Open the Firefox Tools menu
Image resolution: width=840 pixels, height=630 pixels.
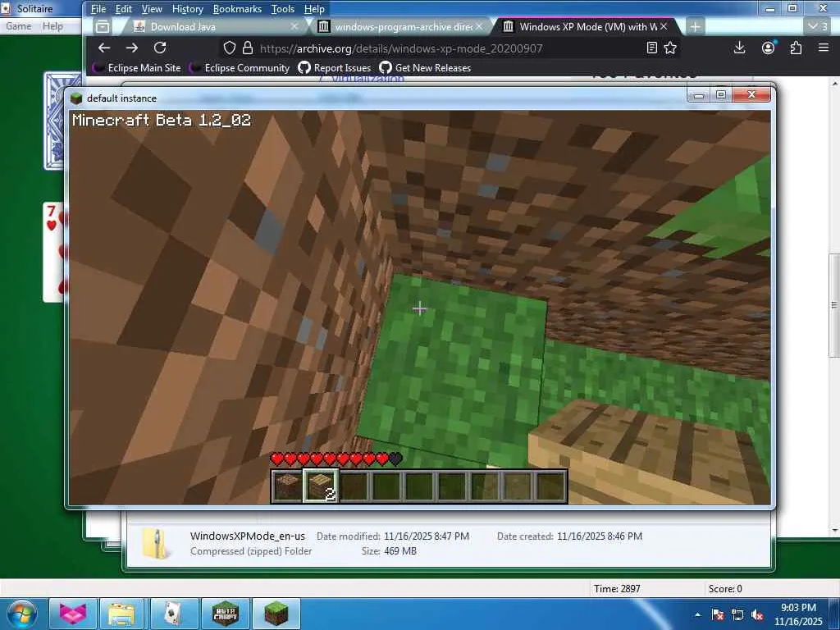[283, 9]
